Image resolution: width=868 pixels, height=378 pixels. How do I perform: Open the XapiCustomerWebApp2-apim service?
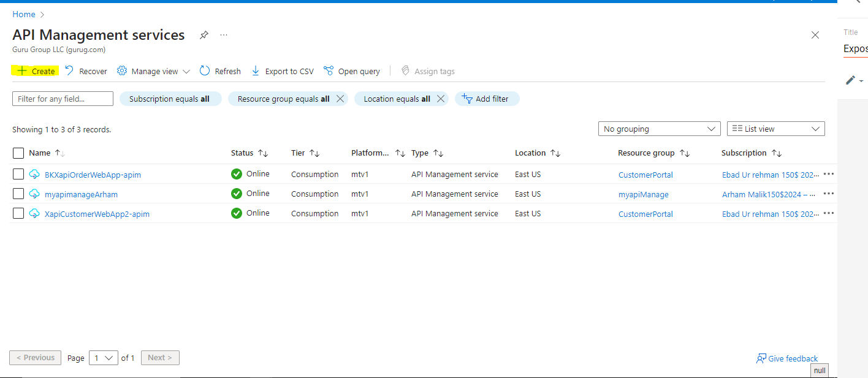pos(97,214)
